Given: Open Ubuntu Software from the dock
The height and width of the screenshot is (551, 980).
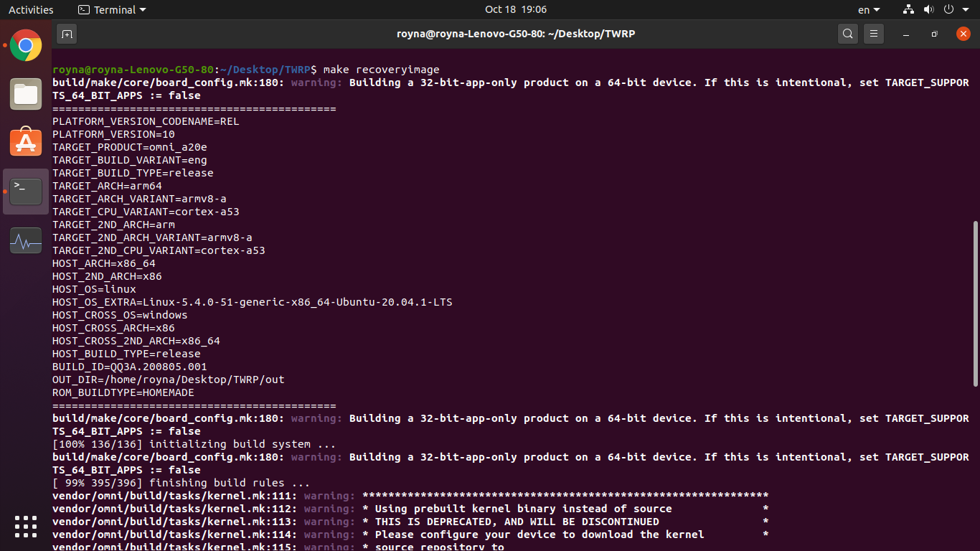Looking at the screenshot, I should click(26, 142).
